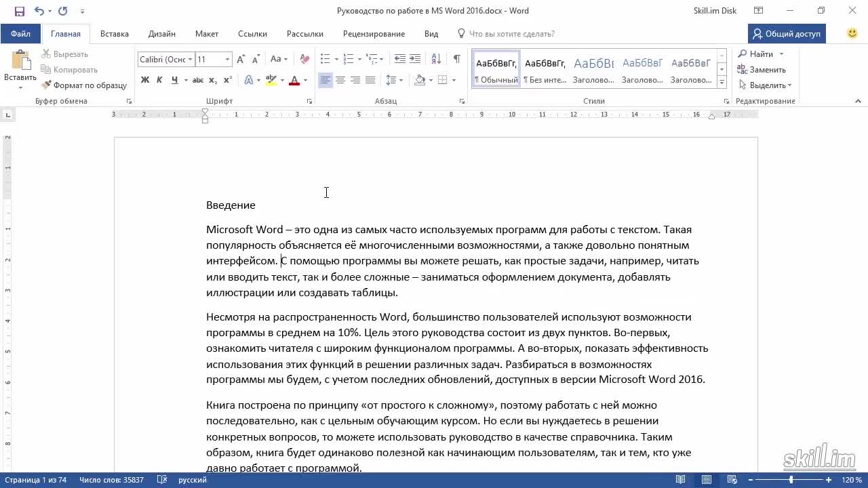Toggle subscript x₂ formatting

[213, 80]
